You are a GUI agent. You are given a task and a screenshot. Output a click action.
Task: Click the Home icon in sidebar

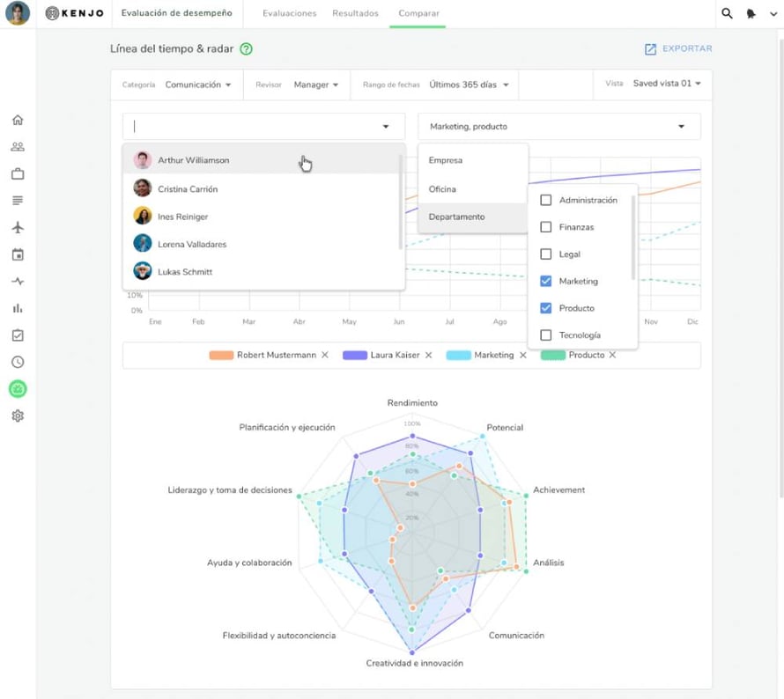(18, 121)
